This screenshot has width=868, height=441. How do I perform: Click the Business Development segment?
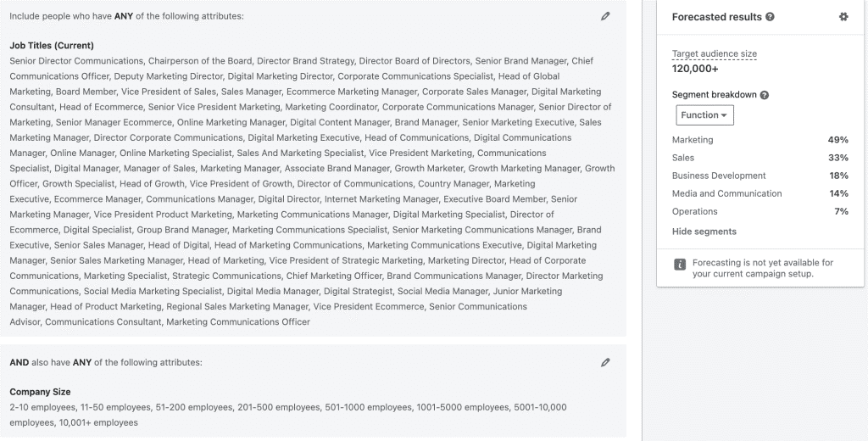[x=719, y=176]
